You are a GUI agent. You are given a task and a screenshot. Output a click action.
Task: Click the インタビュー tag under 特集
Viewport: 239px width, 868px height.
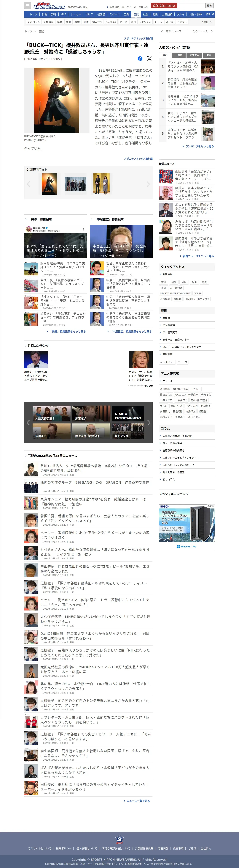[167, 362]
